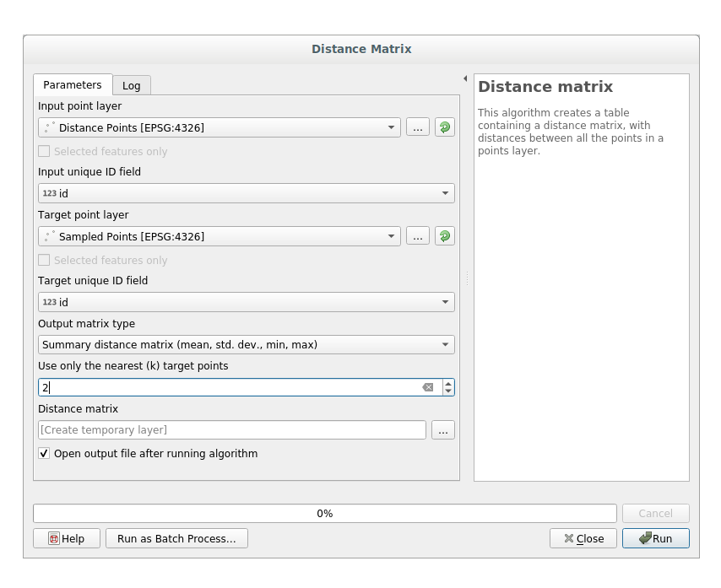The height and width of the screenshot is (588, 721).
Task: Open browse button beside Distance Points layer
Action: [417, 127]
